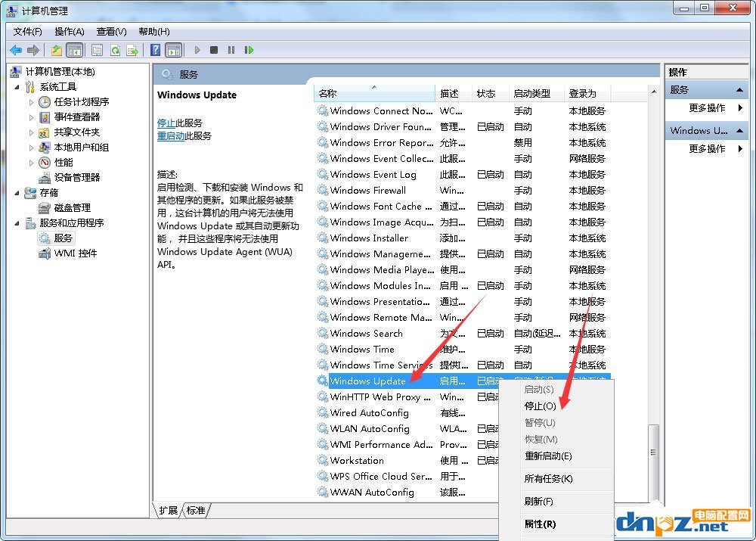Open WMI 控件 in the tree
The width and height of the screenshot is (756, 541).
coord(76,253)
